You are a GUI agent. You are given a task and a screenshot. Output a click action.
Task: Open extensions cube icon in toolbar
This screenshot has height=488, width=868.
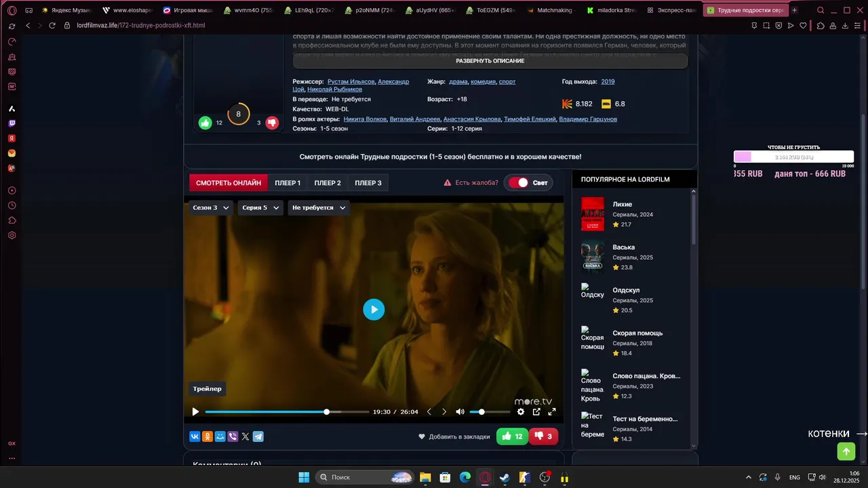pyautogui.click(x=821, y=25)
